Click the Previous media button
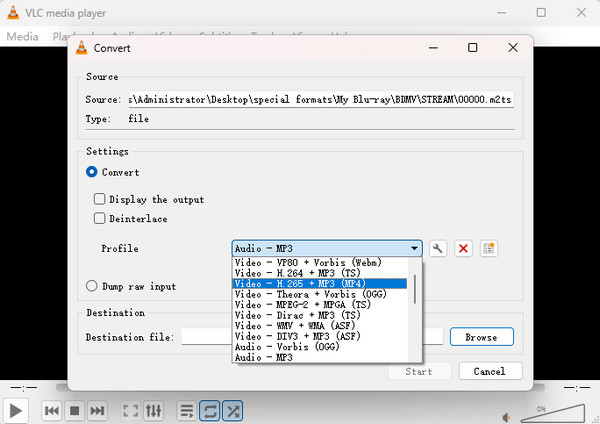This screenshot has height=424, width=600. tap(52, 411)
